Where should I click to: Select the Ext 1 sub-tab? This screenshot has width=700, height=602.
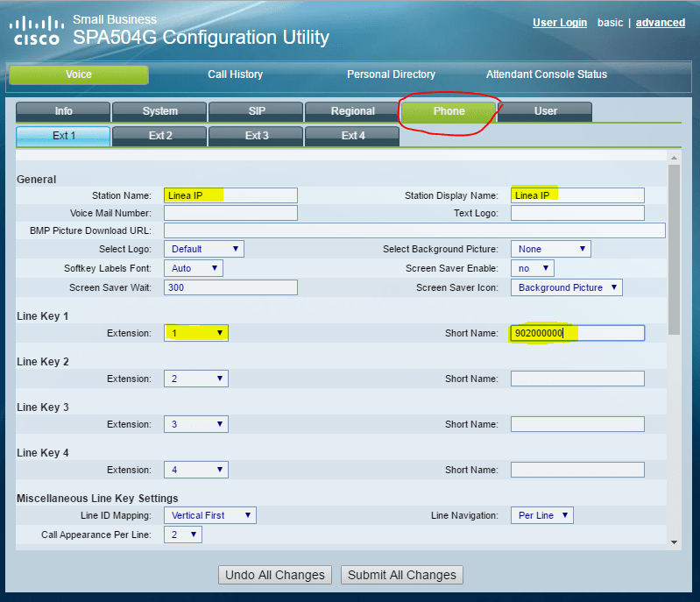click(x=63, y=136)
